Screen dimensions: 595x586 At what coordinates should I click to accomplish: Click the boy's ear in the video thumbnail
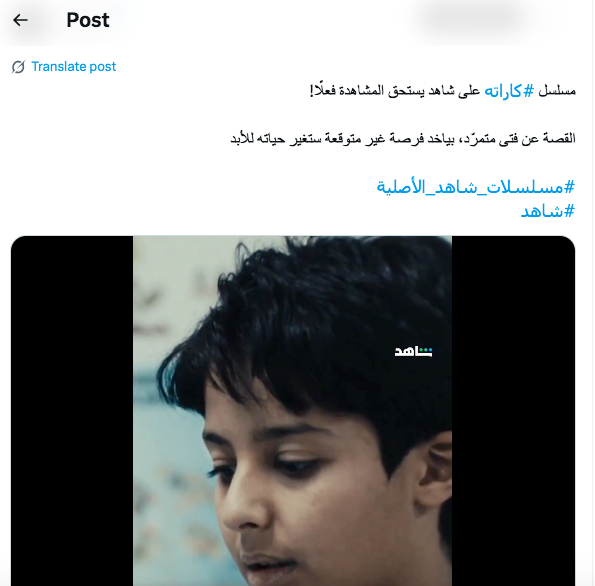click(x=433, y=471)
